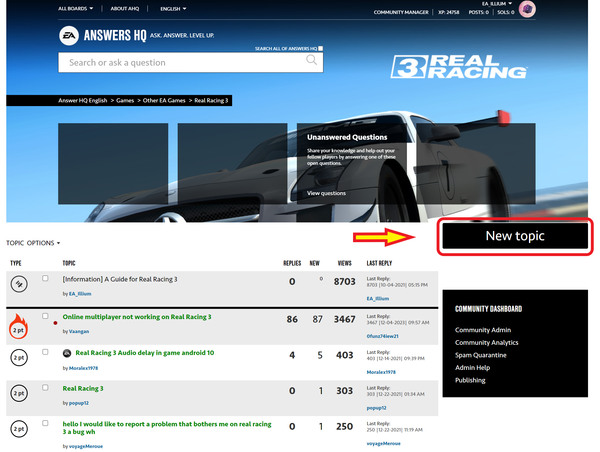Click the red unread dot on multiplayer topic
The image size is (600, 452).
[x=55, y=323]
